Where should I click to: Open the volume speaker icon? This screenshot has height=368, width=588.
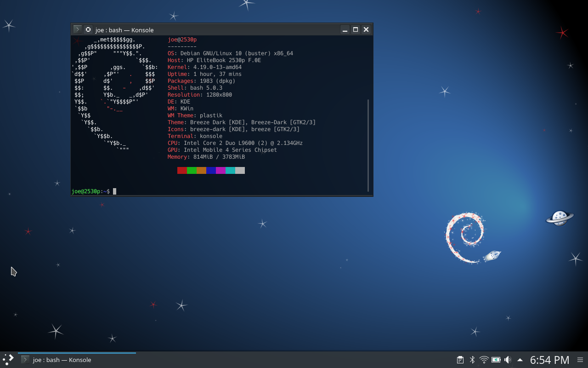[508, 360]
